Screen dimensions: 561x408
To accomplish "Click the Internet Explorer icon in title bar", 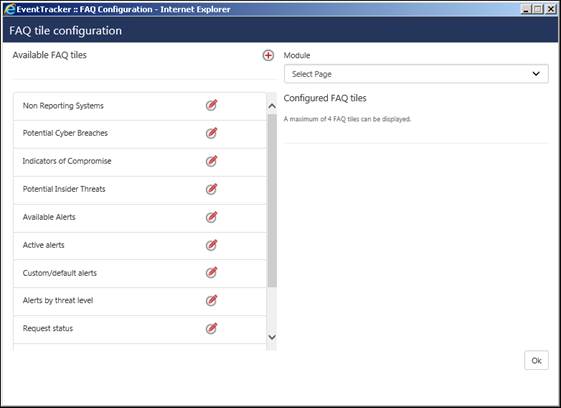I will click(x=10, y=9).
